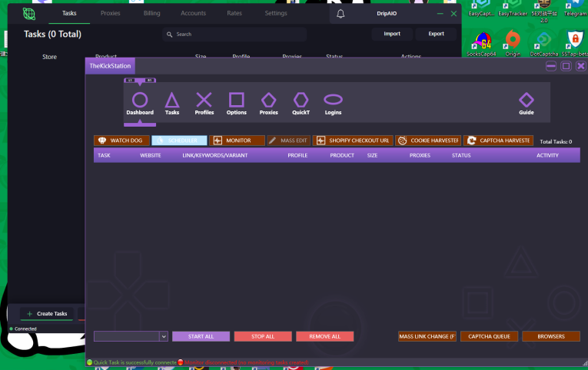
Task: Open the SSTap-beta desktop shortcut
Action: [575, 44]
